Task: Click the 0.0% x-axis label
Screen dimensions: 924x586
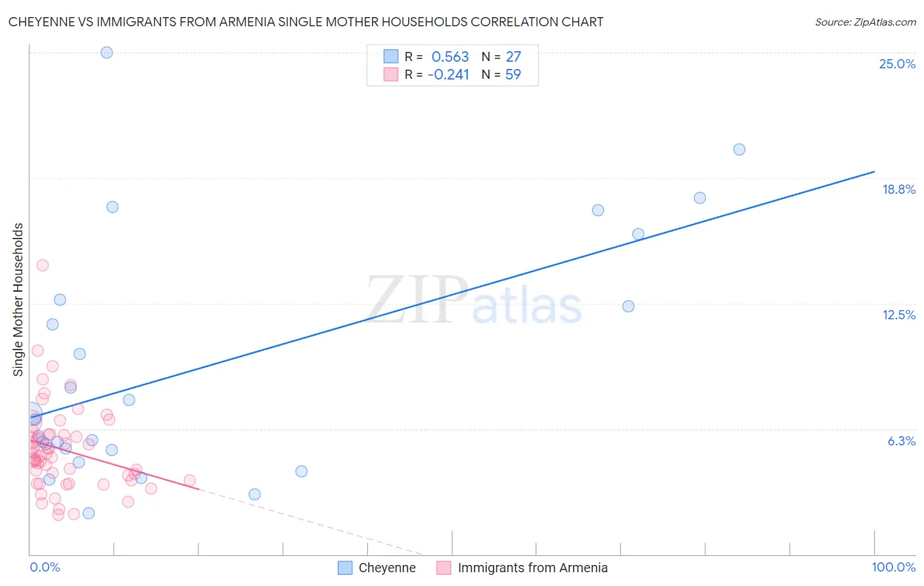Action: (x=45, y=567)
